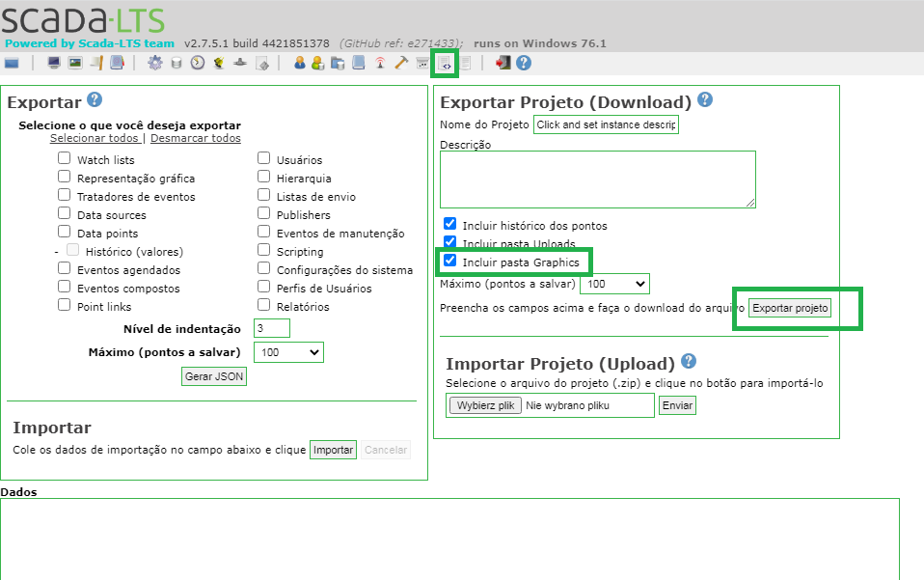Viewport: 924px width, 580px height.
Task: Check the Data sources checkbox
Action: (x=64, y=214)
